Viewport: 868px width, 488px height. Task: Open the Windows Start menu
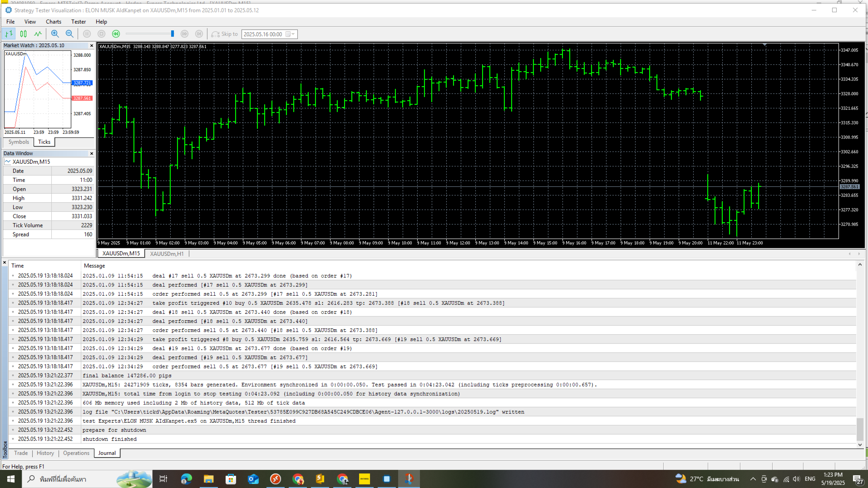coord(11,479)
